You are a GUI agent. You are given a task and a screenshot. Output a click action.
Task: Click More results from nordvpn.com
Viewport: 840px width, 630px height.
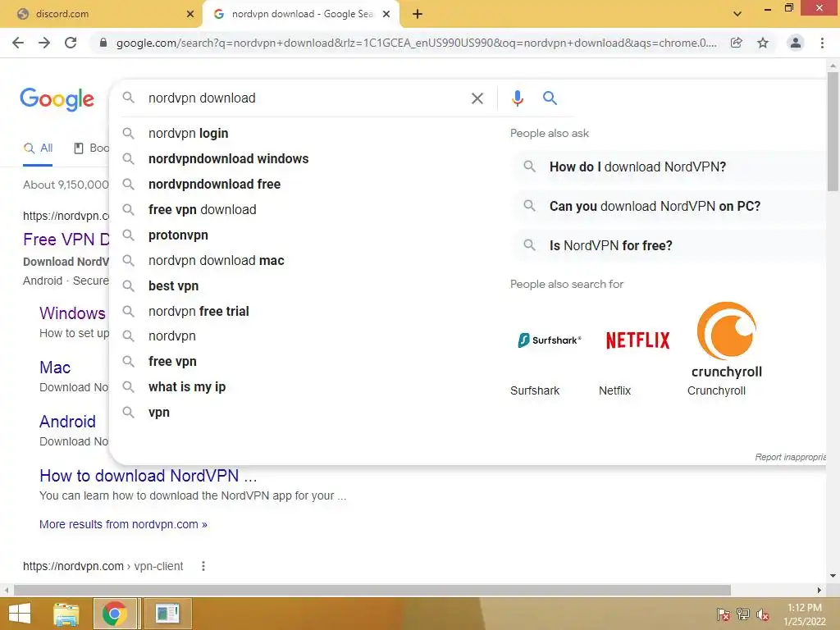click(123, 524)
